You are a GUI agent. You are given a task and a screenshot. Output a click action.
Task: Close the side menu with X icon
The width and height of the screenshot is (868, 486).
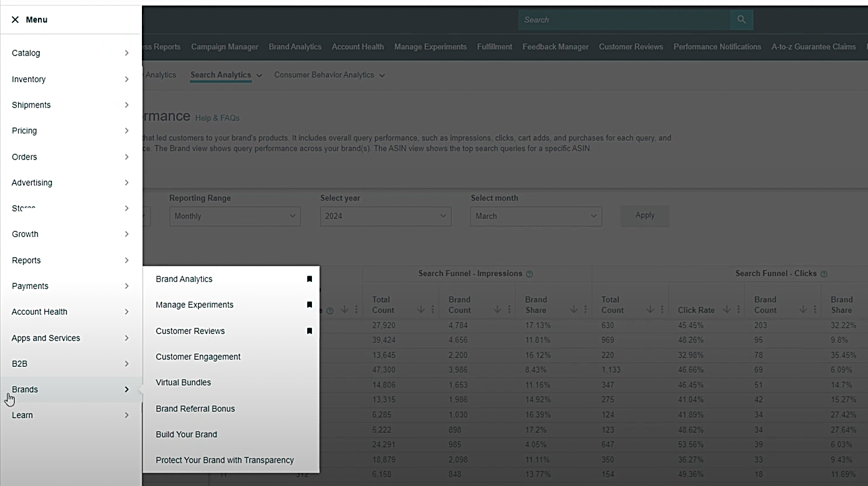click(15, 19)
